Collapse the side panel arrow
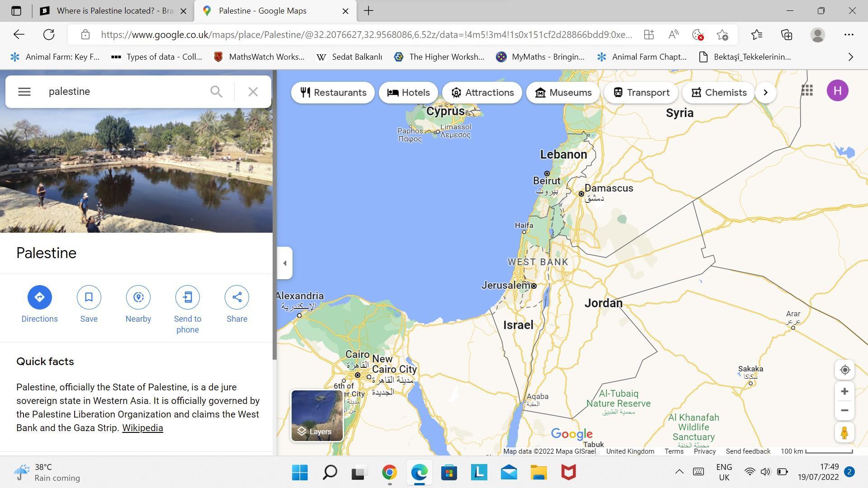 point(285,263)
